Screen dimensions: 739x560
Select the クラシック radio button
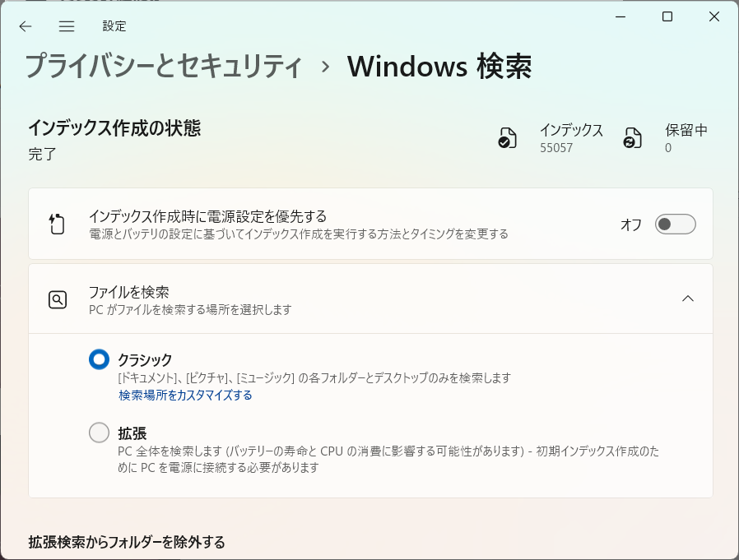pyautogui.click(x=99, y=359)
